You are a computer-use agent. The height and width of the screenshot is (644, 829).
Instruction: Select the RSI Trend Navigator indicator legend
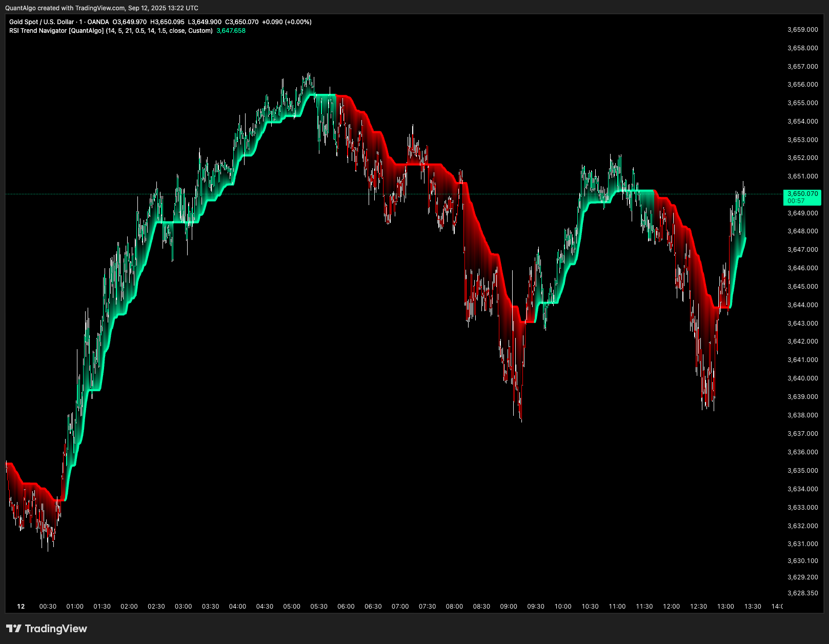pyautogui.click(x=111, y=31)
